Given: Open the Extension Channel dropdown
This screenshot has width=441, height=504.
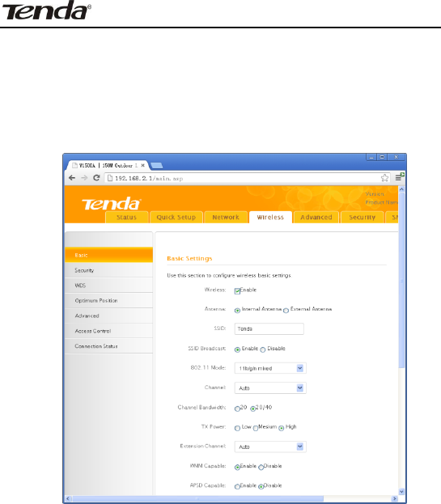Looking at the screenshot, I should click(270, 447).
